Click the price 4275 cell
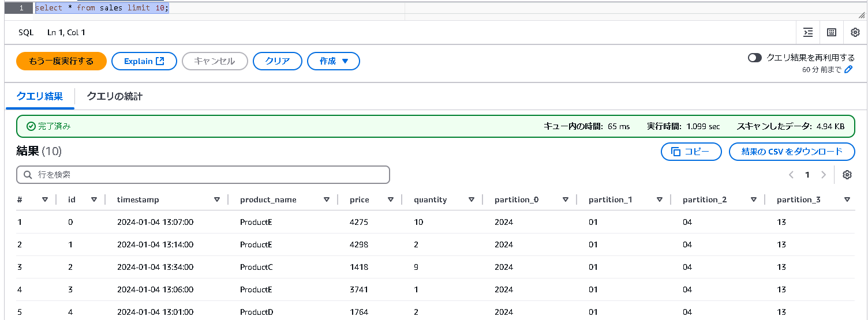The height and width of the screenshot is (320, 868). point(359,222)
